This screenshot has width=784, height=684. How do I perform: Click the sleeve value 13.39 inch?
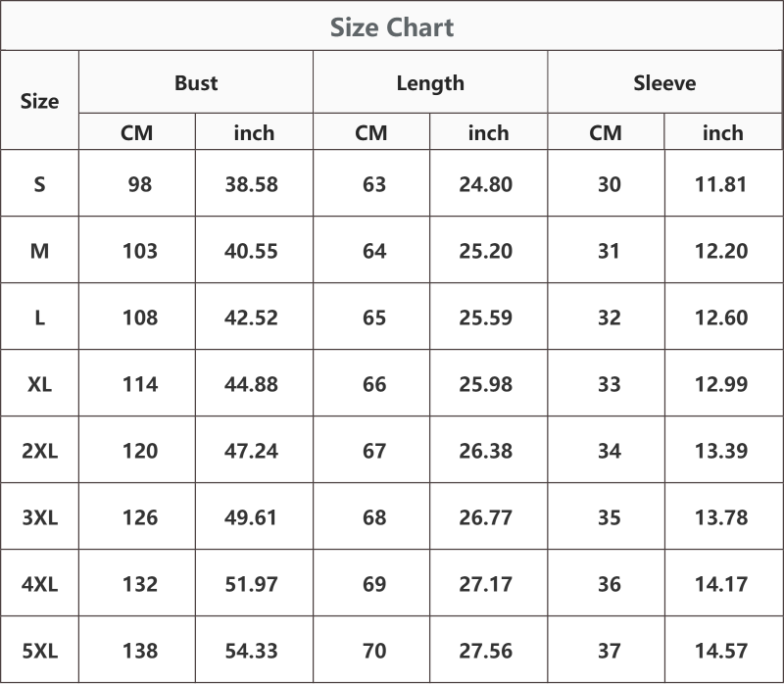coord(721,451)
